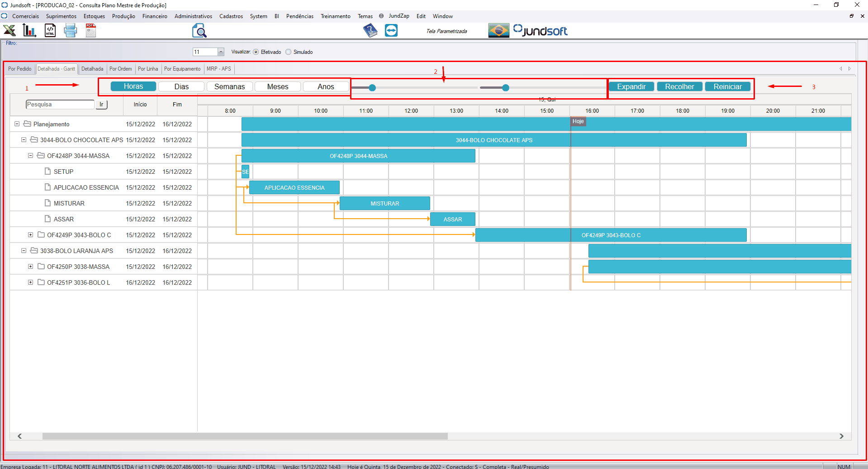Click the document icon beside MISTURAR
This screenshot has width=868, height=469.
(47, 203)
